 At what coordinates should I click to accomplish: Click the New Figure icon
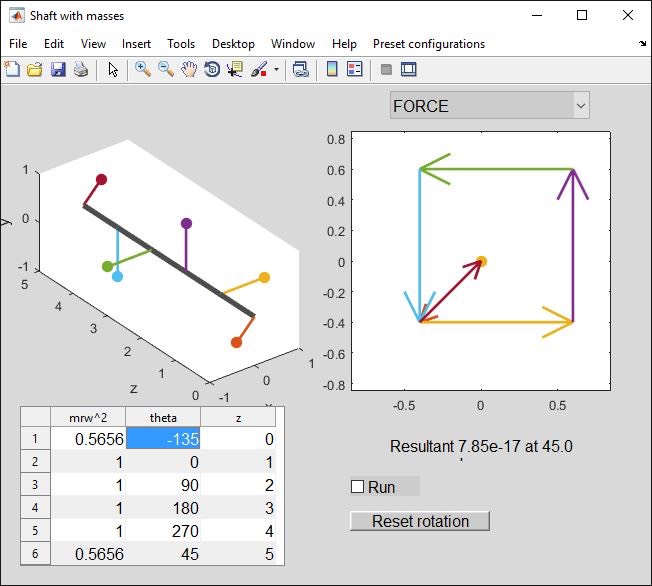(x=12, y=69)
